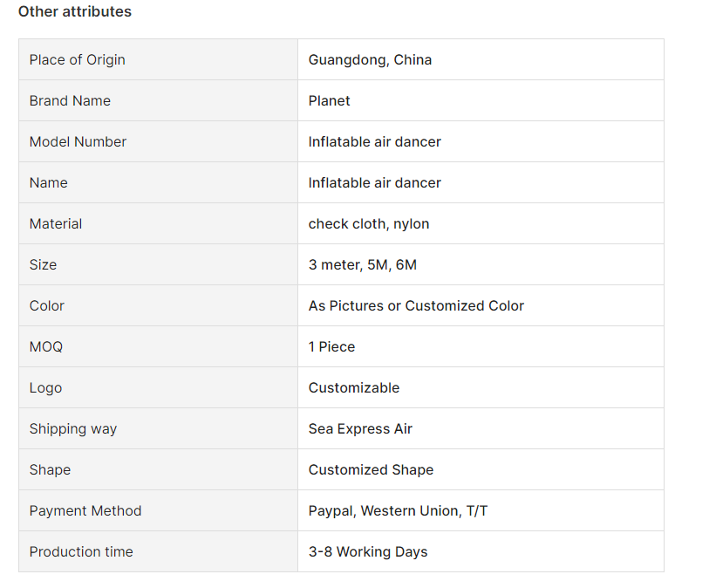716x588 pixels.
Task: Select the MOQ label cell
Action: (x=46, y=347)
